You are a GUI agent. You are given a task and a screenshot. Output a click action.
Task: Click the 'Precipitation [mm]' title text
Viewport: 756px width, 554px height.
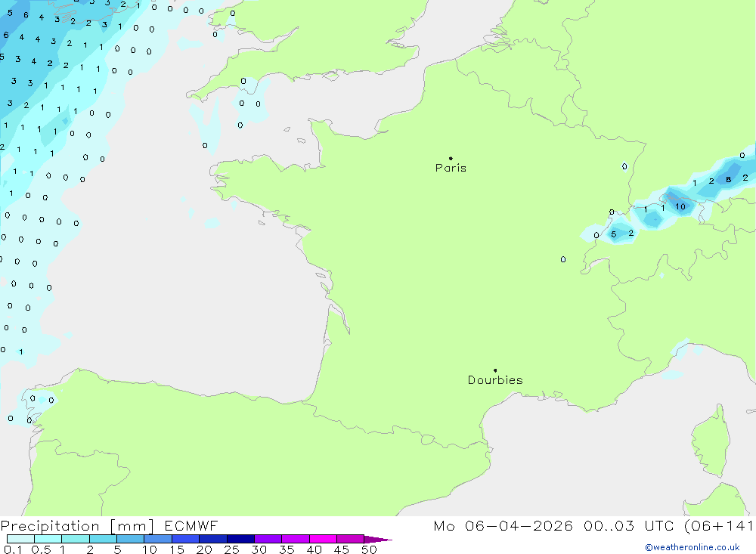[77, 526]
